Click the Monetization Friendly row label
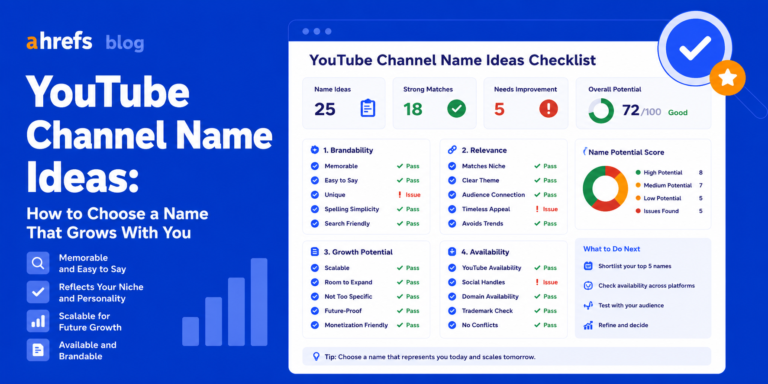This screenshot has height=384, width=768. [356, 325]
